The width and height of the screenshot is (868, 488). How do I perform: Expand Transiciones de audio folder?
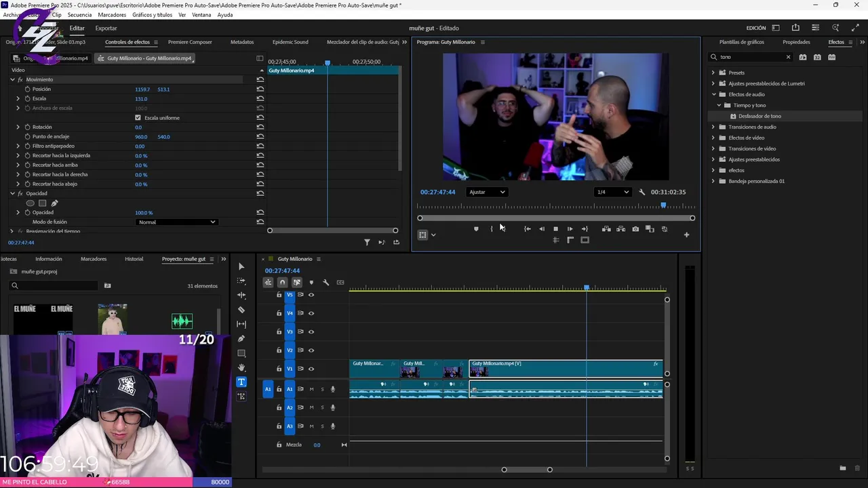pos(713,127)
